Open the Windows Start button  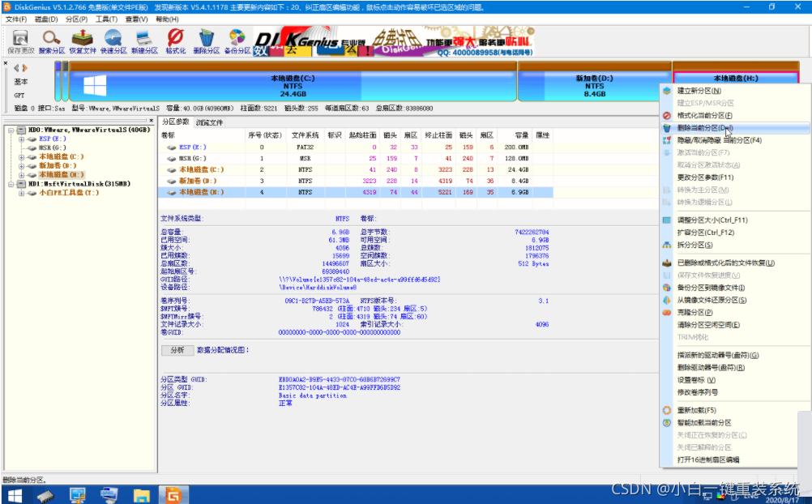(x=15, y=496)
